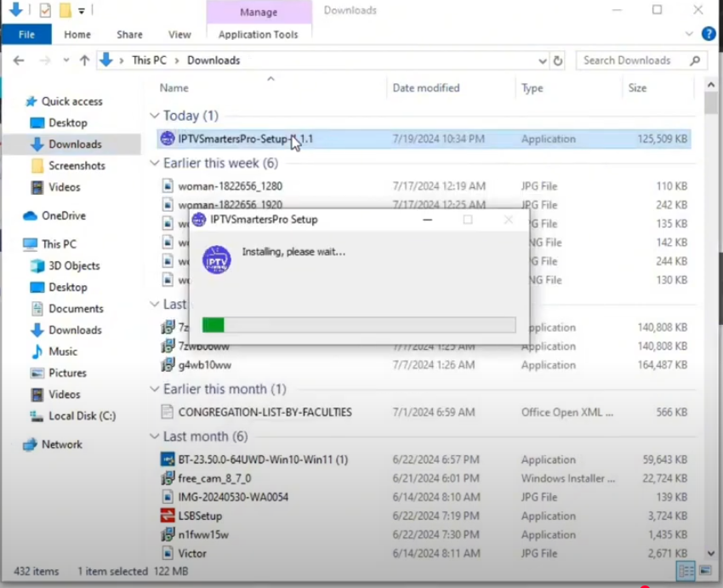
Task: Open the address bar history dropdown
Action: point(543,61)
